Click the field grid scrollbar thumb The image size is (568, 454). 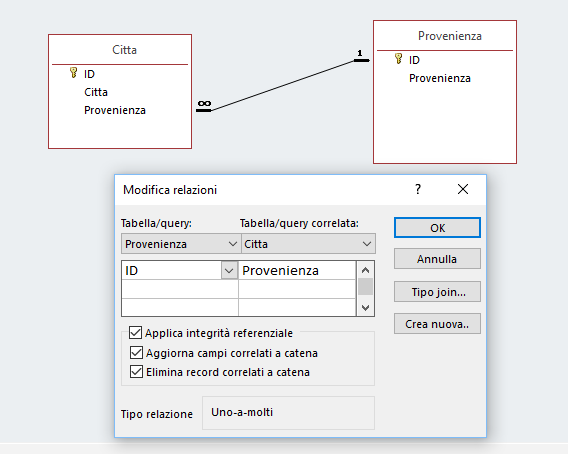(366, 287)
